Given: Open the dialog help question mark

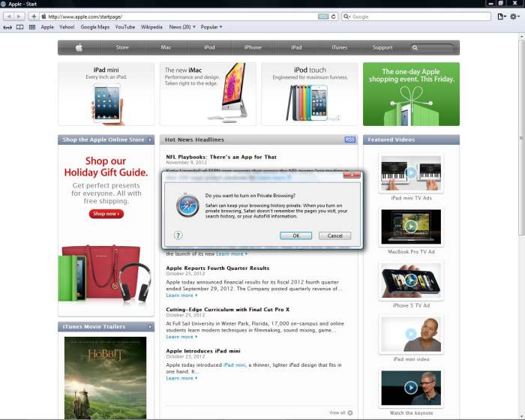Looking at the screenshot, I should 178,235.
